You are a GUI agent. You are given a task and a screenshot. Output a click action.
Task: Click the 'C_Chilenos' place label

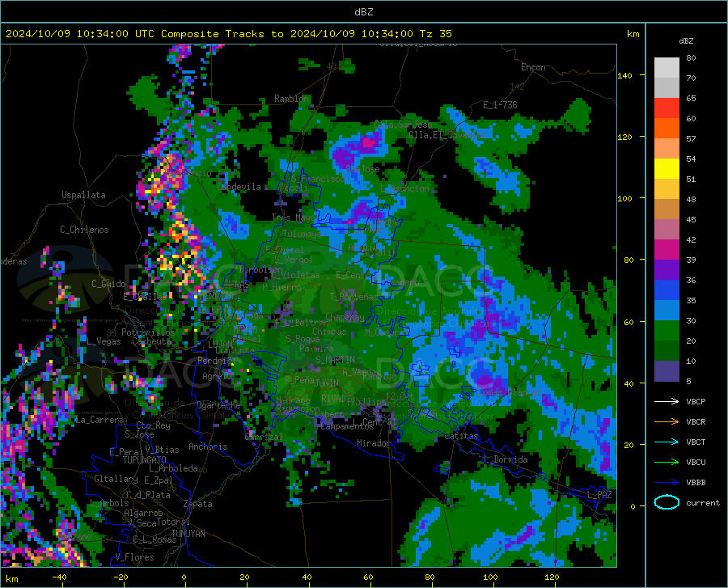[x=84, y=230]
